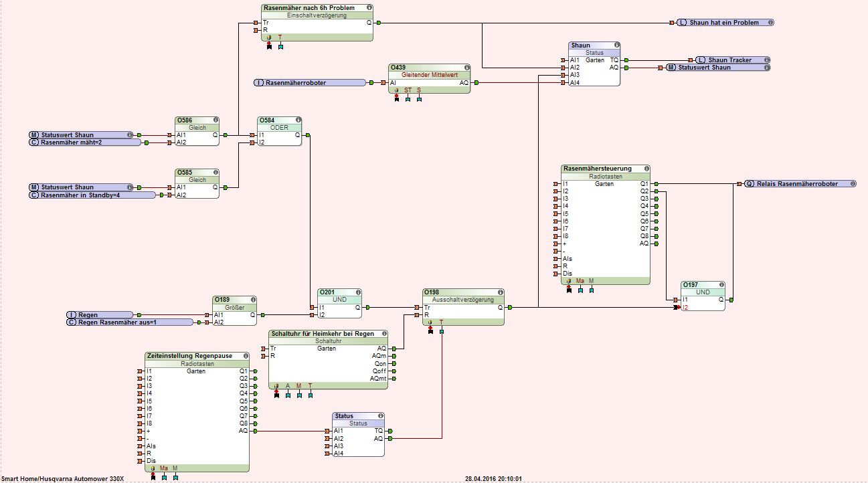The image size is (868, 483).
Task: Click the Shaun Tracker output label
Action: 730,60
